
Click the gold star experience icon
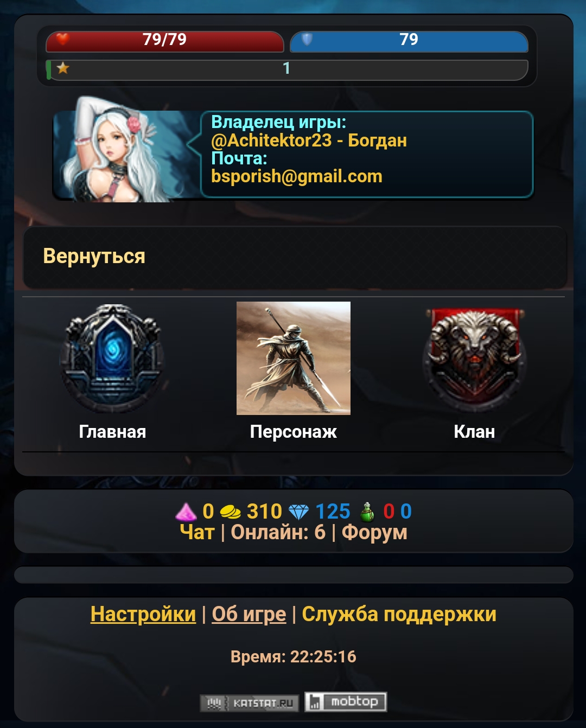(63, 68)
